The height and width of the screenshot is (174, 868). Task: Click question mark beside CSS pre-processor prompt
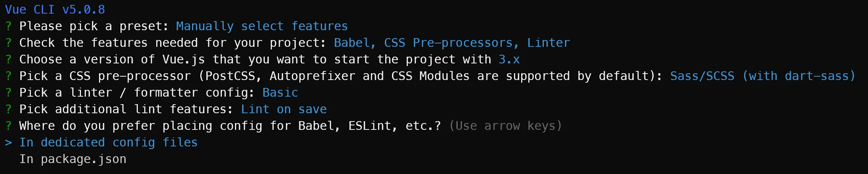[x=8, y=76]
